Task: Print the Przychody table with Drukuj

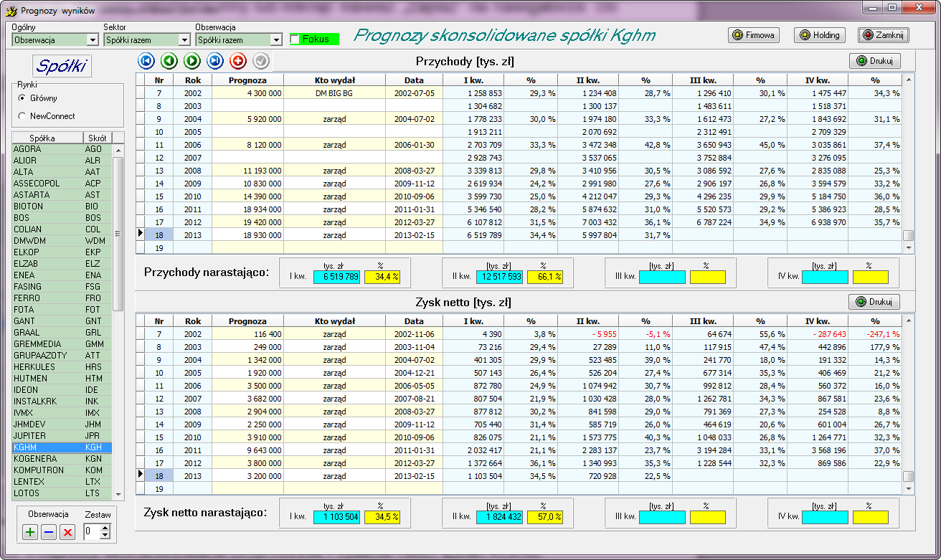Action: [x=874, y=61]
